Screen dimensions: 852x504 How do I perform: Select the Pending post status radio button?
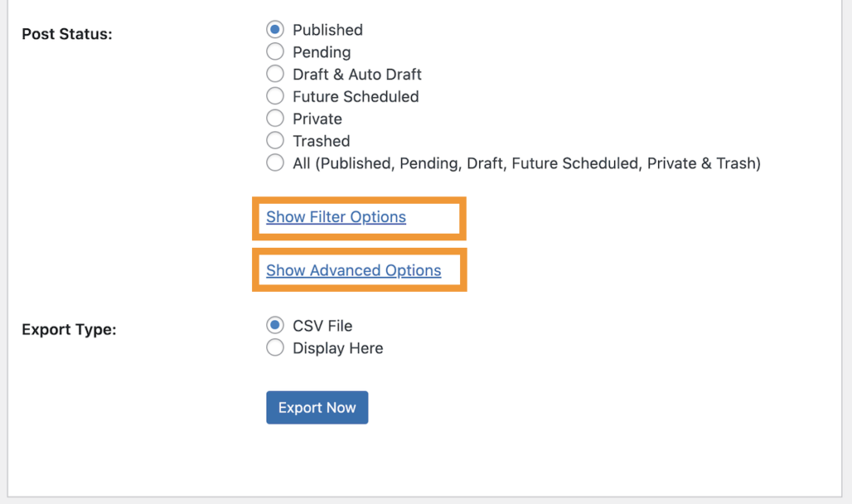[275, 52]
